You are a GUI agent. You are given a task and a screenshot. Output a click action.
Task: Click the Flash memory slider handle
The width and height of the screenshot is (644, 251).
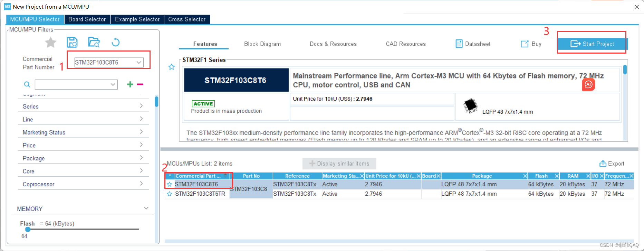tap(28, 229)
